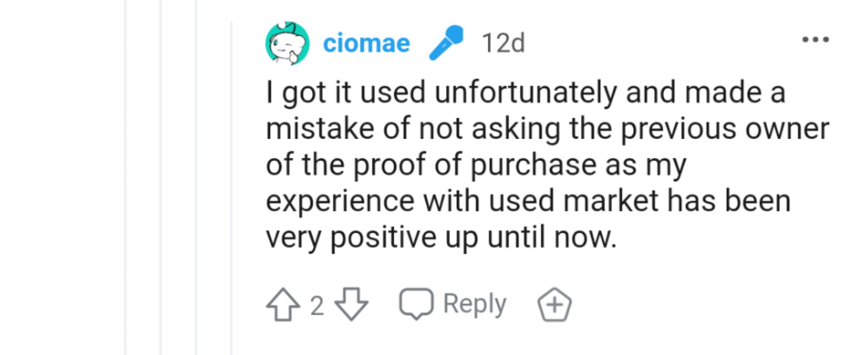868x355 pixels.
Task: Give an award using the plus badge icon
Action: pos(554,305)
